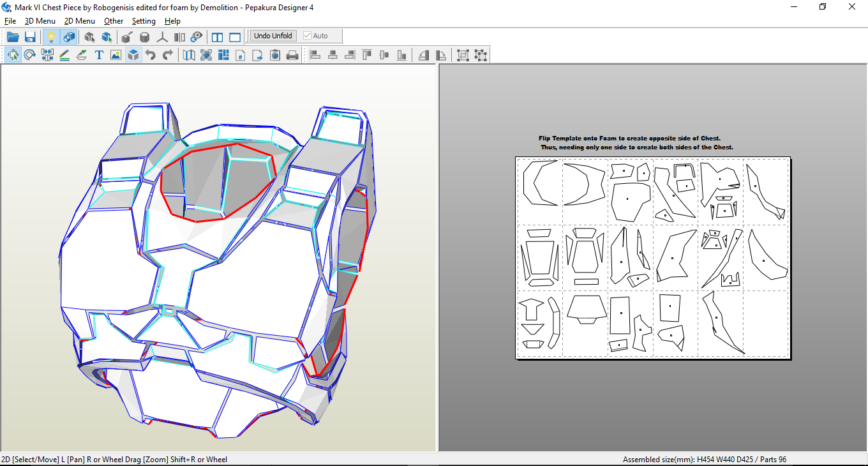Select the Rotate parts tool
868x466 pixels.
pyautogui.click(x=30, y=55)
